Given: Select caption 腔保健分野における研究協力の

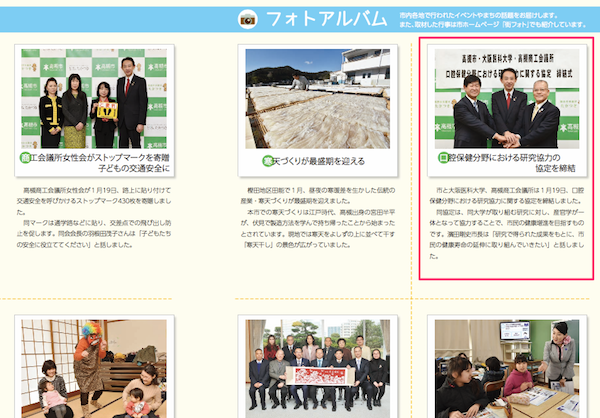Looking at the screenshot, I should pyautogui.click(x=504, y=157).
